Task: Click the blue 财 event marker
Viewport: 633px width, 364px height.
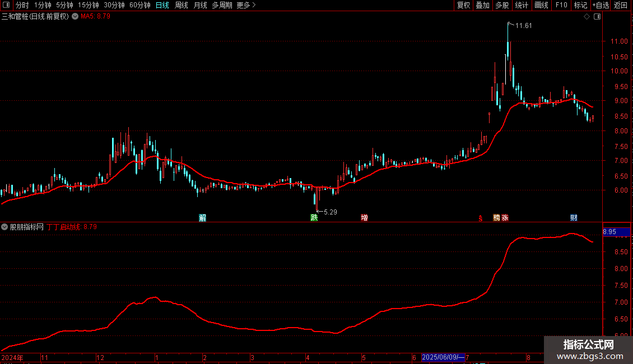Action: [x=574, y=218]
